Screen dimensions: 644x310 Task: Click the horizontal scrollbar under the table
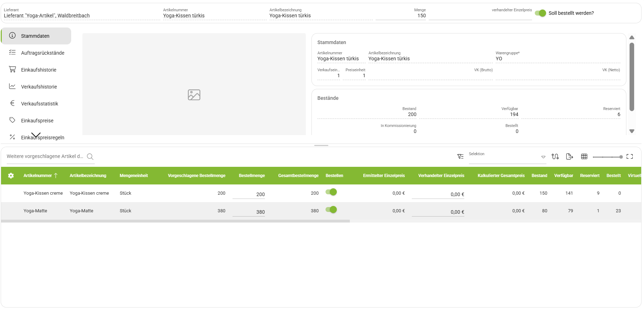pos(175,221)
